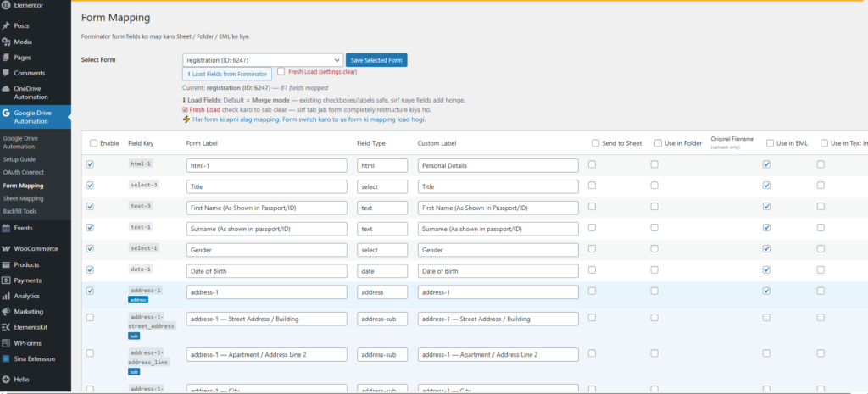Click the Custom Label column header

437,143
